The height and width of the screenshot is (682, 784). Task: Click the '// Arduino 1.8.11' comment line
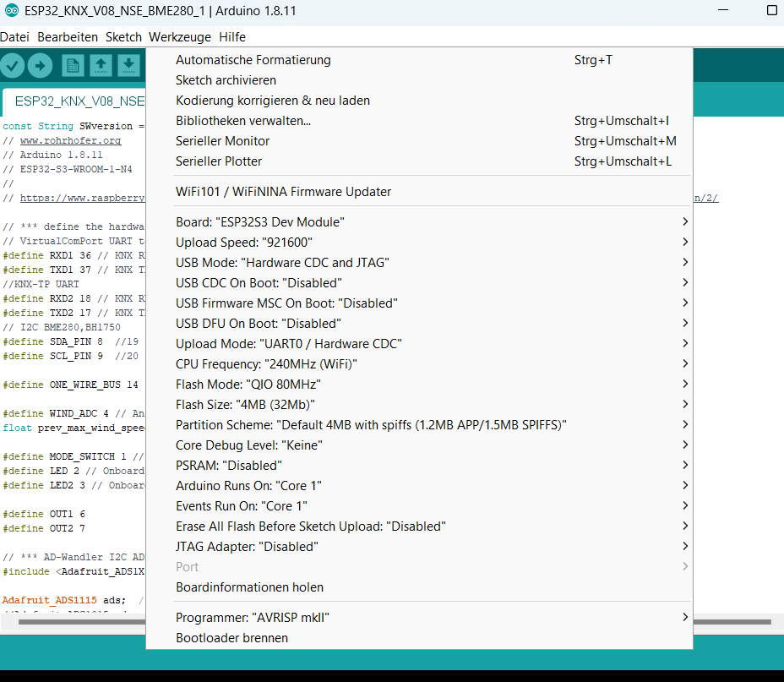[52, 155]
